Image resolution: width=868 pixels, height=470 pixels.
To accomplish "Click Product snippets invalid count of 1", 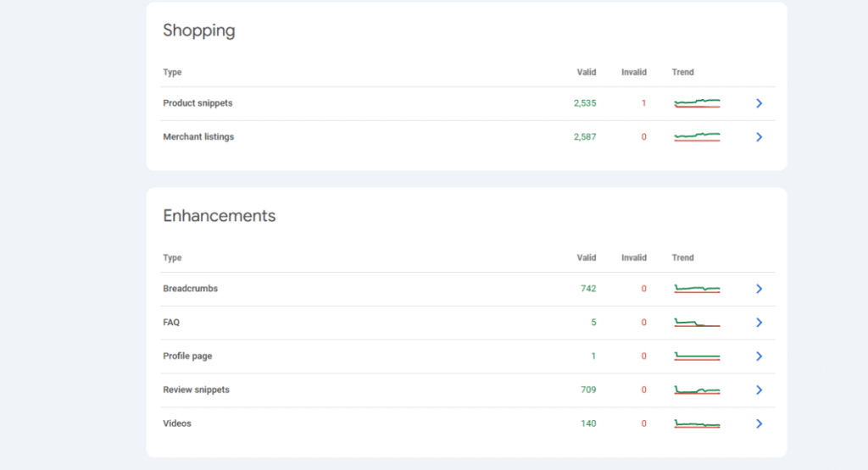I will (x=643, y=103).
